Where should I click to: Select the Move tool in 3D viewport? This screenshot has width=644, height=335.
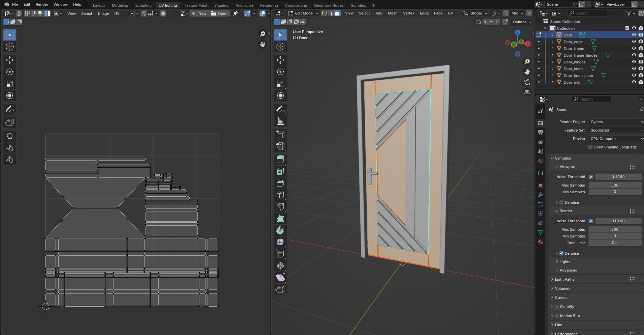tap(280, 60)
